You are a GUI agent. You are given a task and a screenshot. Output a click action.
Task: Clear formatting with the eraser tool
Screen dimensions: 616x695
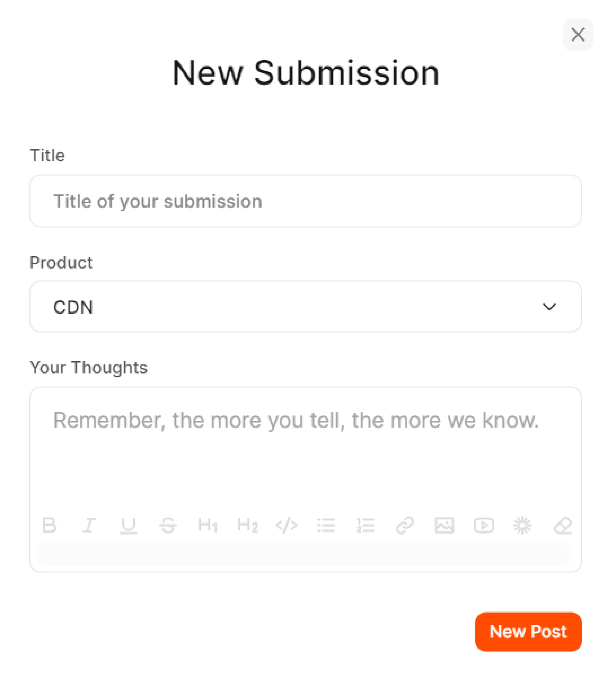[x=563, y=525]
